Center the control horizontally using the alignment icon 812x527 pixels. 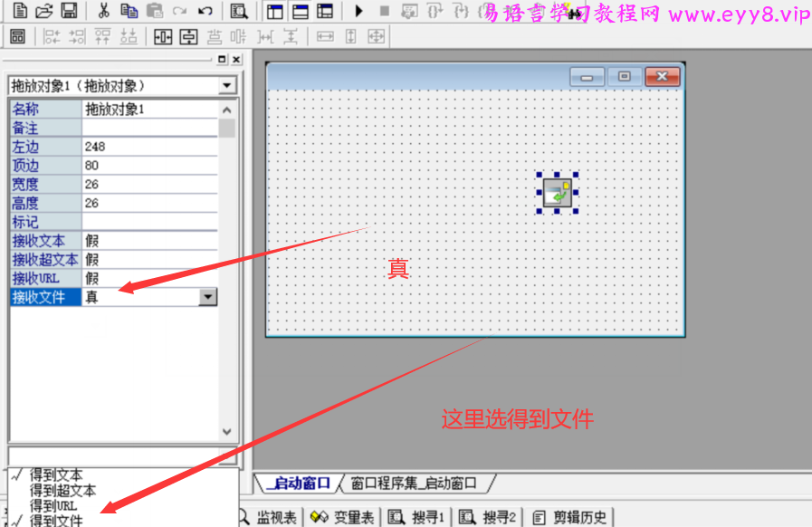pyautogui.click(x=162, y=37)
